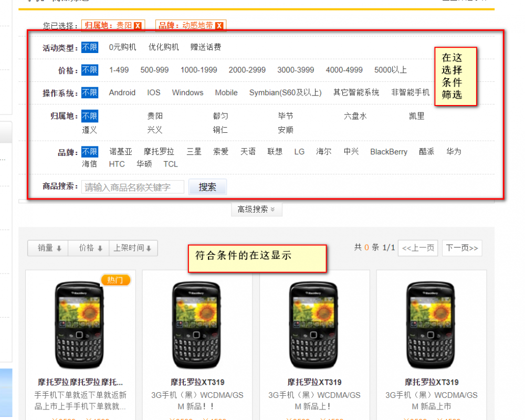The height and width of the screenshot is (420, 525).
Task: Sort results by 价格
Action: pyautogui.click(x=89, y=248)
